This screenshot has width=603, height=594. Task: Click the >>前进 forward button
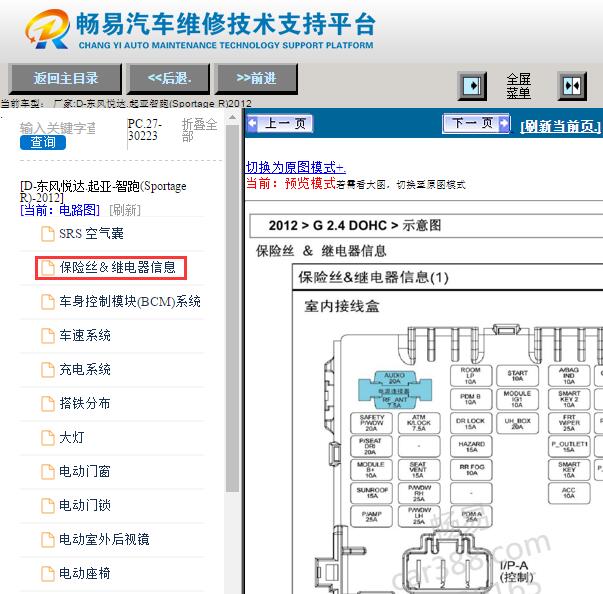pyautogui.click(x=256, y=79)
